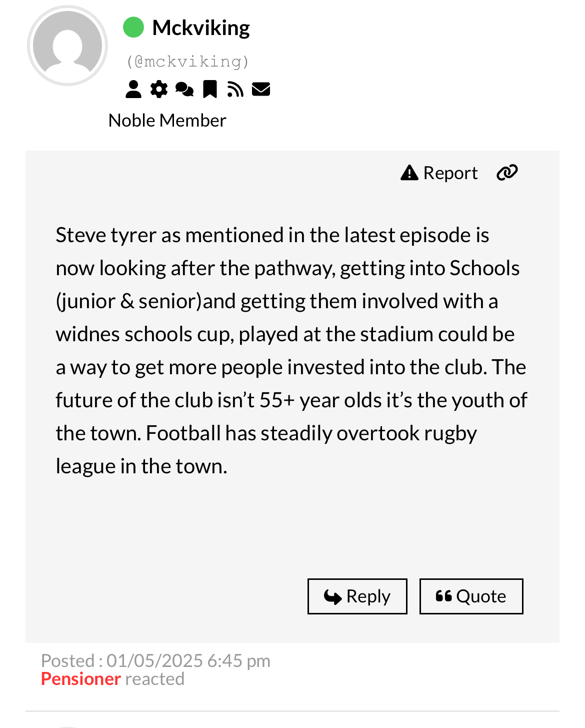This screenshot has width=585, height=728.
Task: Click the posted date 01/05/2025 6:45 pm
Action: (x=188, y=661)
